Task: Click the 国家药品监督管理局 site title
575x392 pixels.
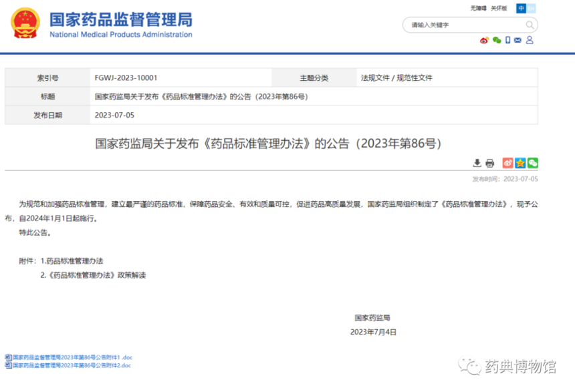Action: [121, 20]
